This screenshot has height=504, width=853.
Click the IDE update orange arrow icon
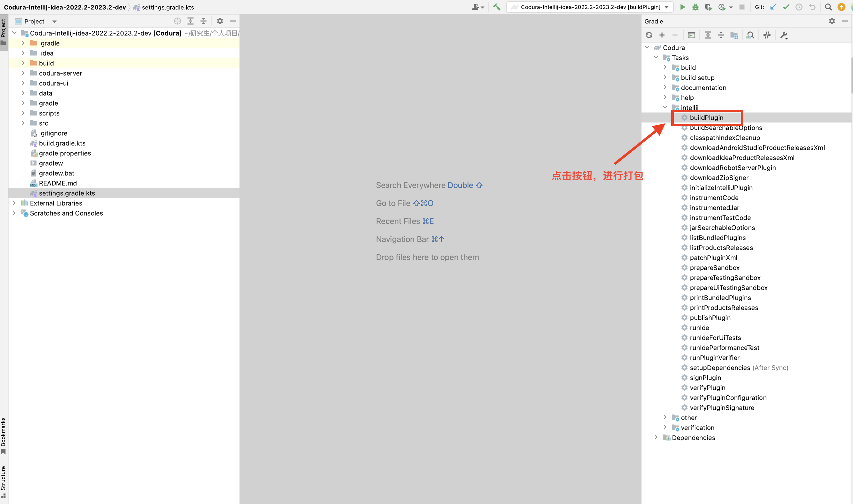841,7
